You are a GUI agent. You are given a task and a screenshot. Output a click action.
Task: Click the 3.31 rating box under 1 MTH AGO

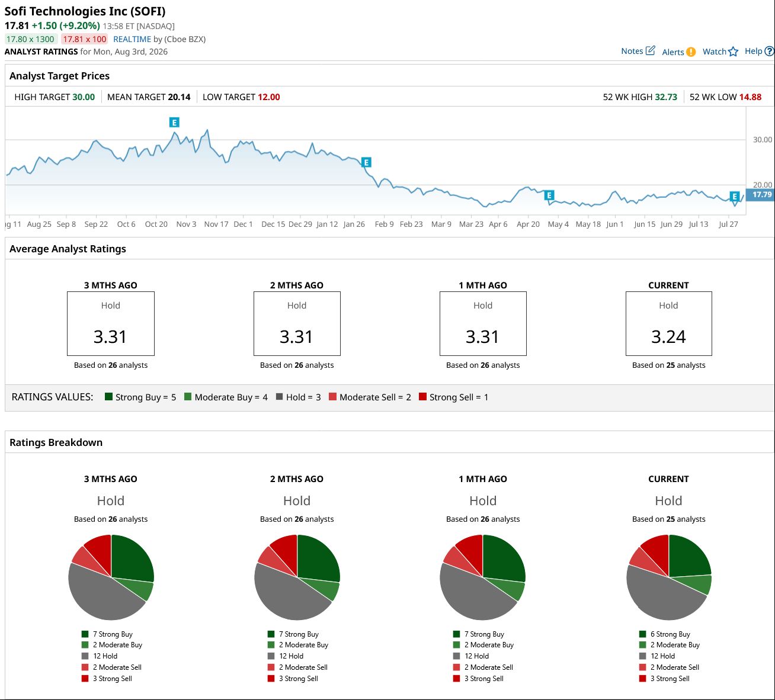(x=483, y=323)
